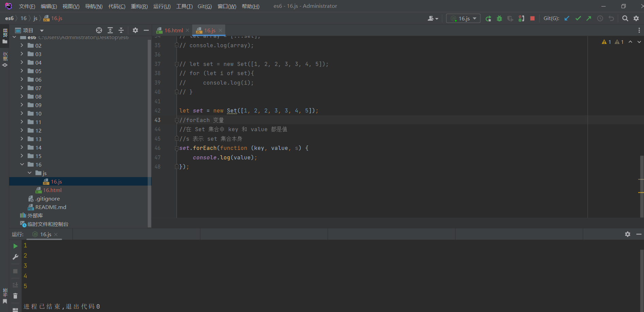Click the Git update project arrow icon

coord(567,18)
